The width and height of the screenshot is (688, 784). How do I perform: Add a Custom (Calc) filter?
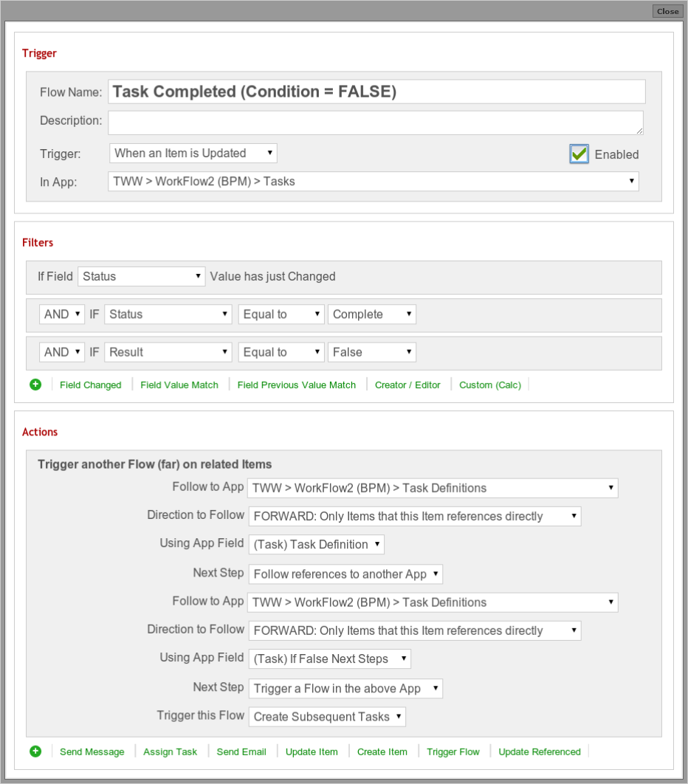pos(490,385)
